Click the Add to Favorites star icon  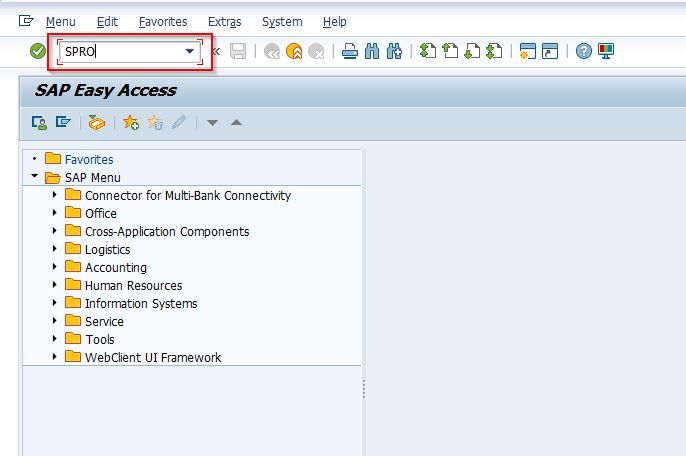131,122
